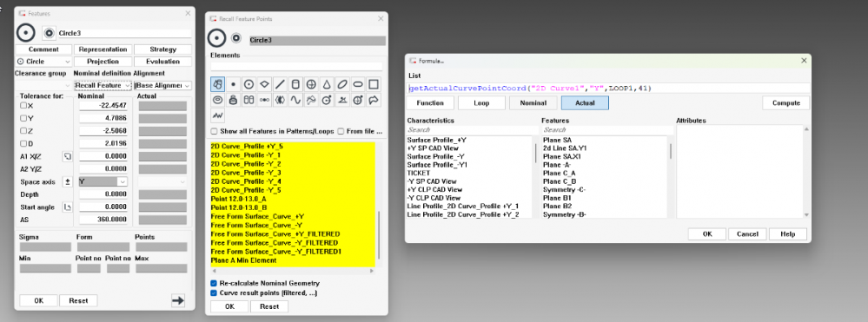This screenshot has width=868, height=322.
Task: Open the Strategy tab
Action: point(162,49)
